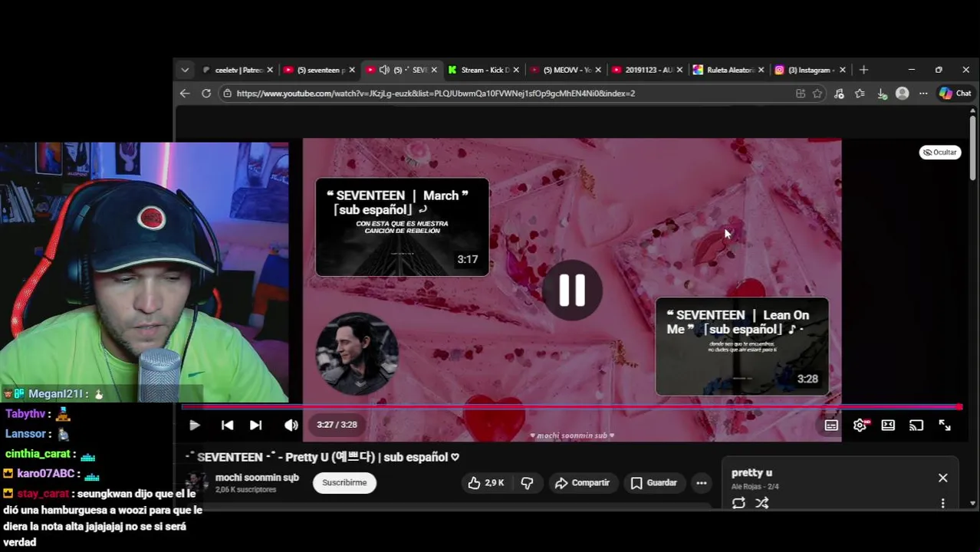Screen dimensions: 980x552
Task: Close the pretty u playlist panel
Action: click(x=942, y=478)
